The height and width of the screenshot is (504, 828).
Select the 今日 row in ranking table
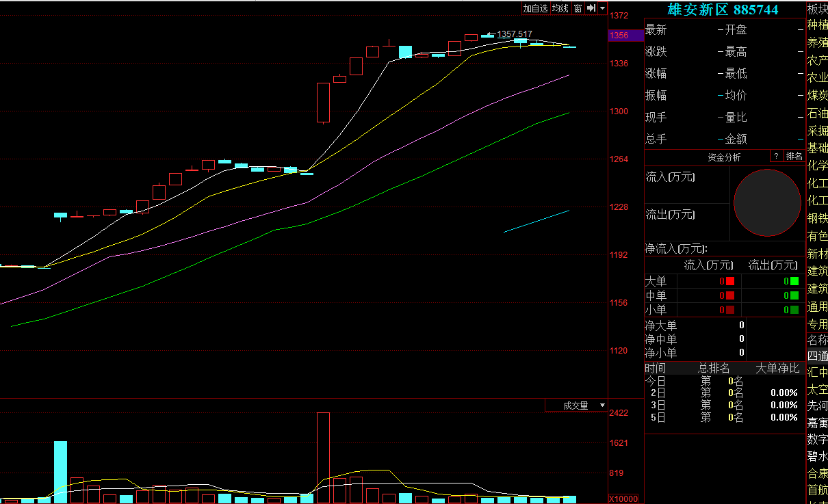click(x=725, y=381)
